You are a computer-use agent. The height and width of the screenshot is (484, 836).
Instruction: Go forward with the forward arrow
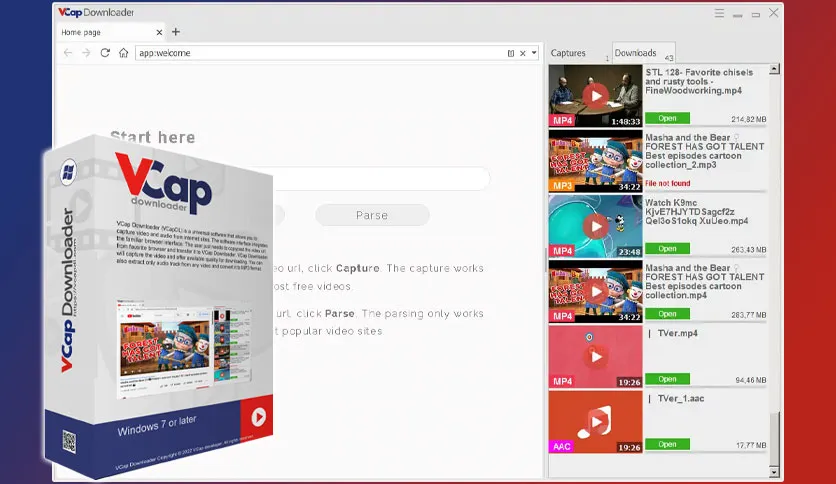pyautogui.click(x=86, y=53)
